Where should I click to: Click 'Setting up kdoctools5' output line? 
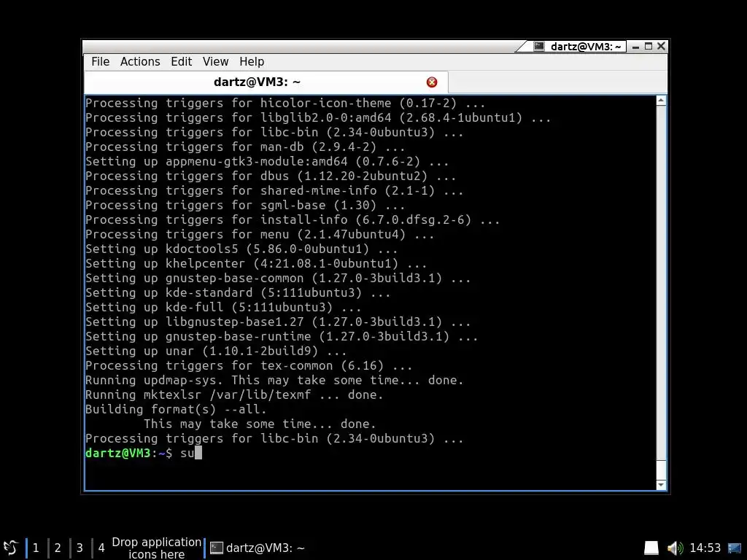point(241,249)
